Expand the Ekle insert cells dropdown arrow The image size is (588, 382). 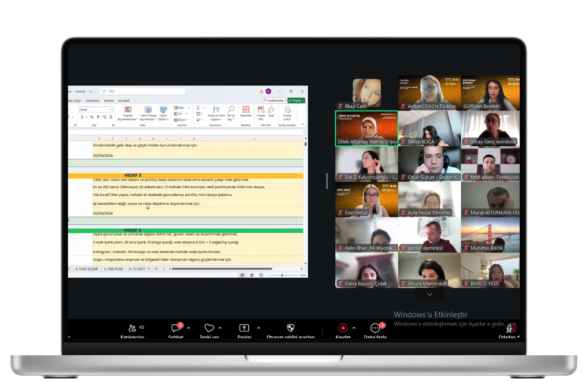point(188,108)
